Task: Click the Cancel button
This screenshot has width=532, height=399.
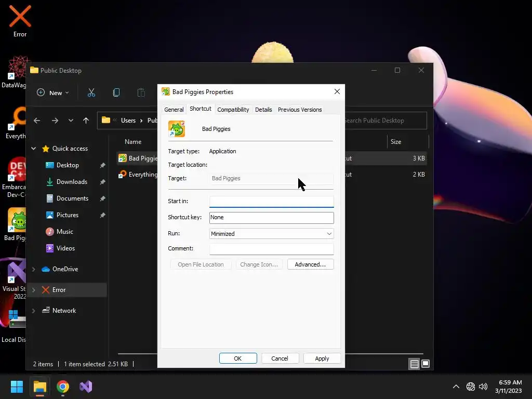Action: pos(280,358)
